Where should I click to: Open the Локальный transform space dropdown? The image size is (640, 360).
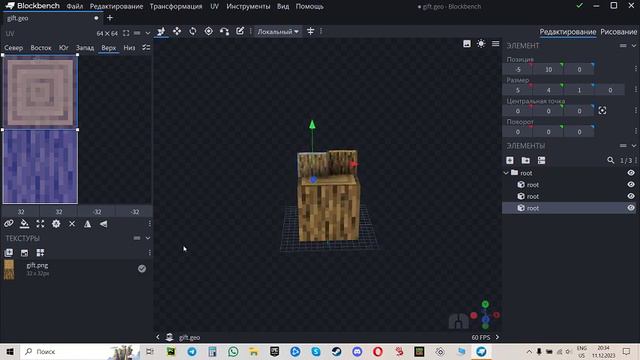tap(278, 31)
